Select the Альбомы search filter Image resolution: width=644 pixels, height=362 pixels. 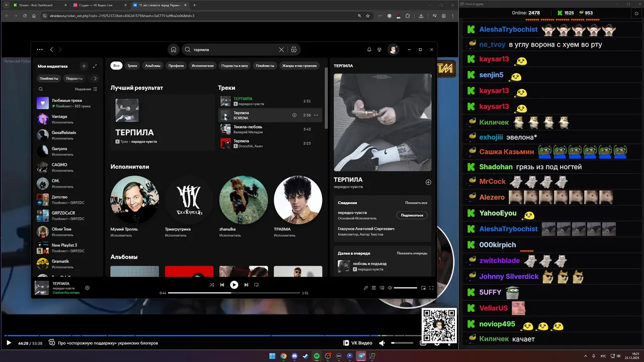coord(153,65)
